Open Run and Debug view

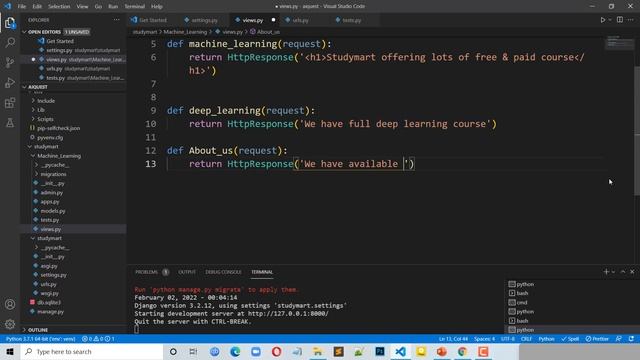coord(10,82)
